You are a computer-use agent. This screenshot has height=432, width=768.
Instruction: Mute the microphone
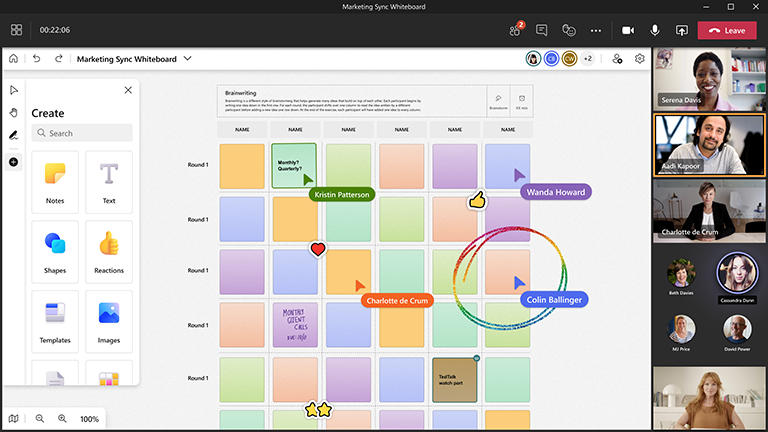655,30
